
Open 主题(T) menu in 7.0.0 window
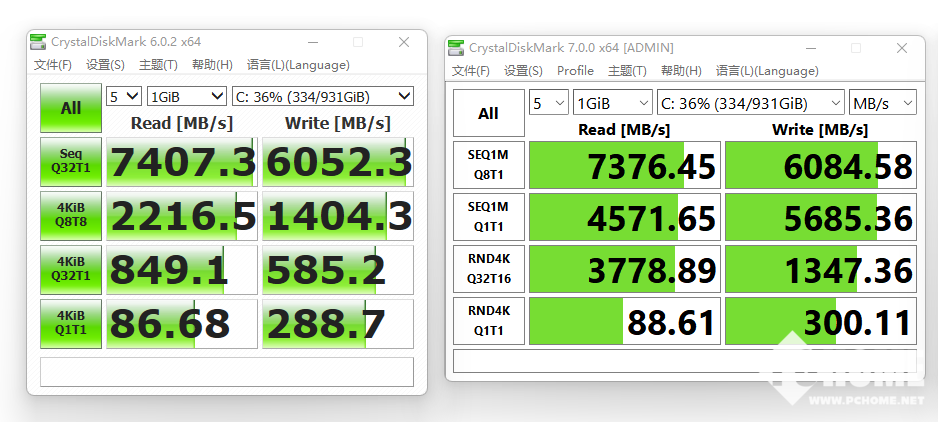(x=627, y=71)
